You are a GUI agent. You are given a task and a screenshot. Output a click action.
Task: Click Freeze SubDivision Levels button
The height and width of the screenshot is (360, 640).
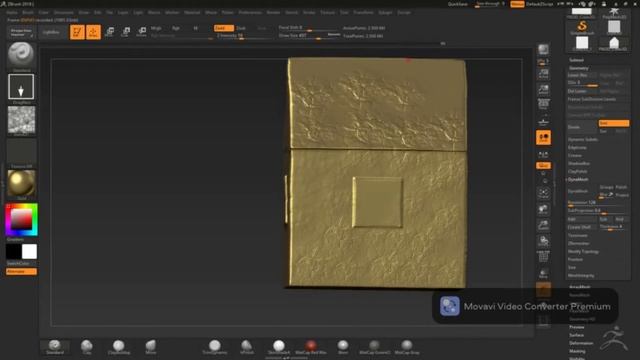coord(598,99)
